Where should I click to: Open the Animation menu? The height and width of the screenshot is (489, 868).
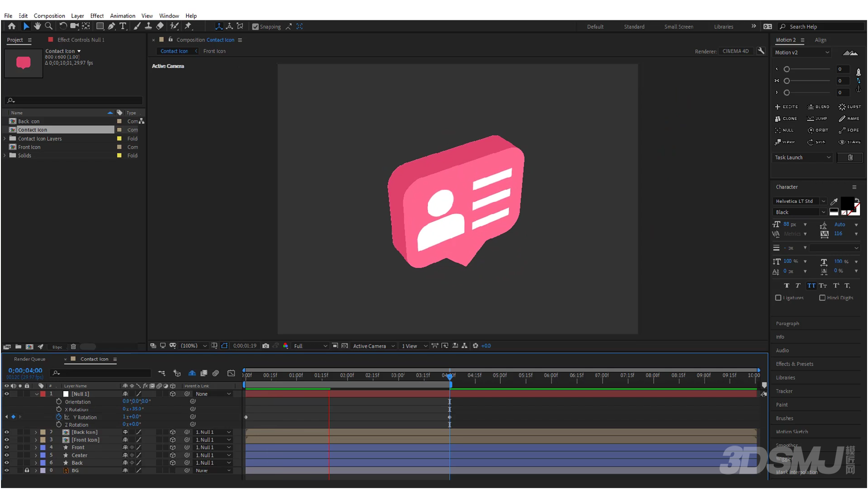pyautogui.click(x=123, y=16)
